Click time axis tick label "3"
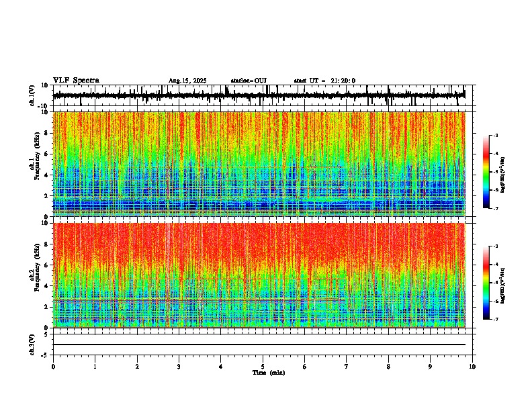Image resolution: width=532 pixels, height=411 pixels. (179, 367)
